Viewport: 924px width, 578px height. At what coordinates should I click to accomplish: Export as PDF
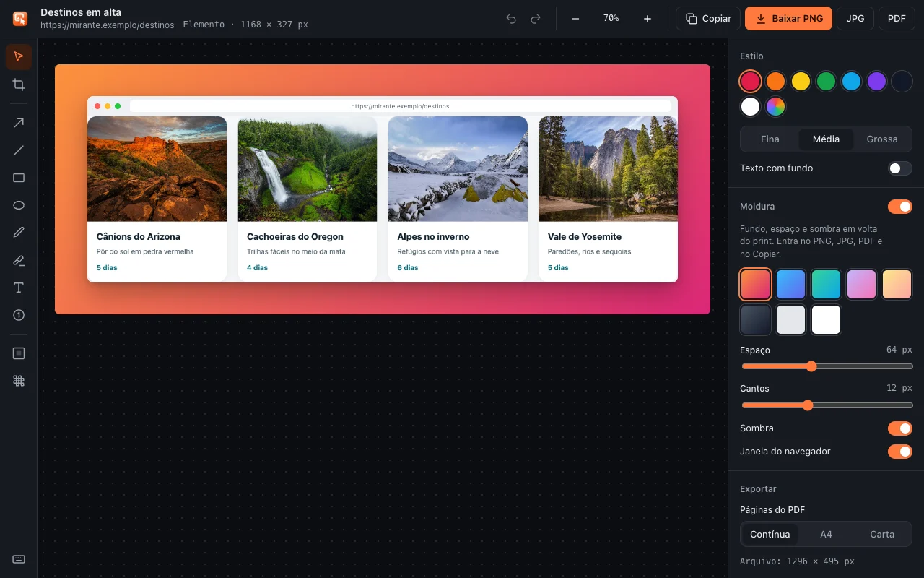(x=897, y=19)
